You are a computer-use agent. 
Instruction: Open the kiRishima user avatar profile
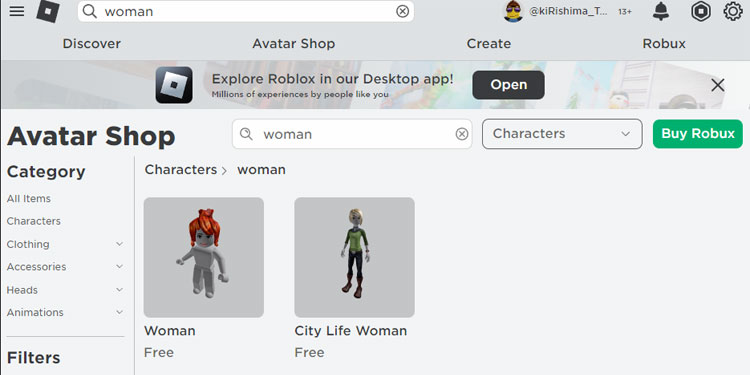pyautogui.click(x=513, y=11)
